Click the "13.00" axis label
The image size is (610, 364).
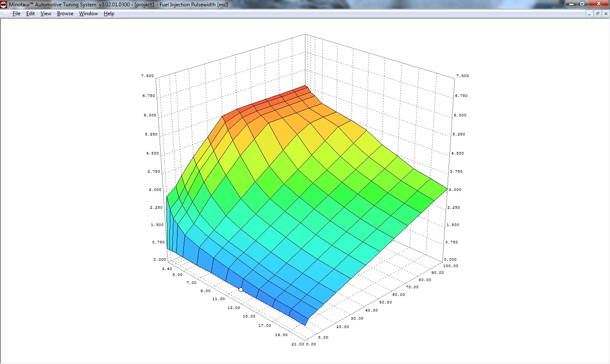pos(234,308)
